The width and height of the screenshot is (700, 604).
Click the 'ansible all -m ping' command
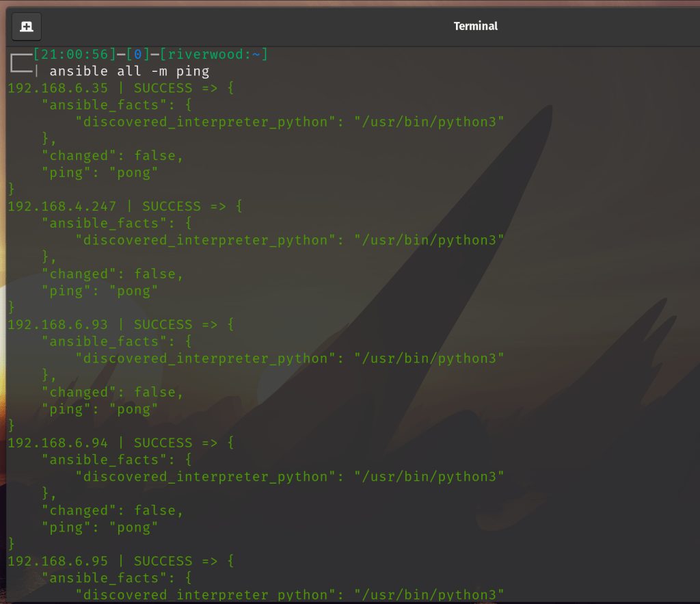tap(129, 71)
